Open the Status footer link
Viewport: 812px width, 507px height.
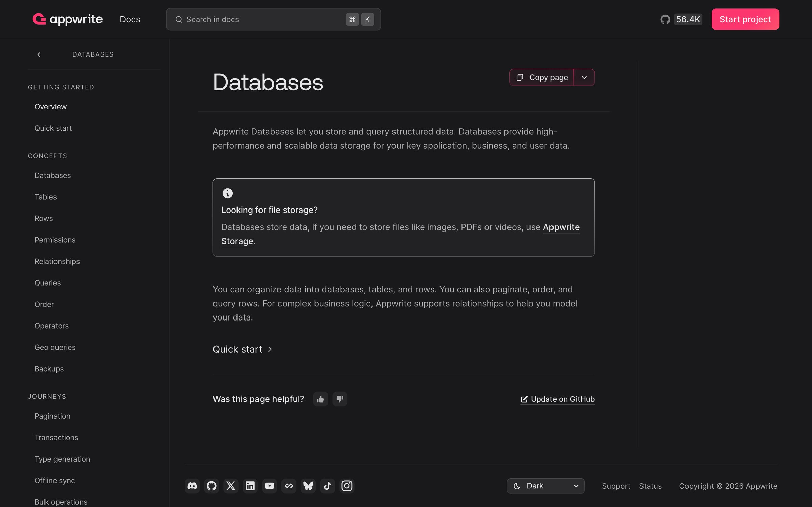650,486
